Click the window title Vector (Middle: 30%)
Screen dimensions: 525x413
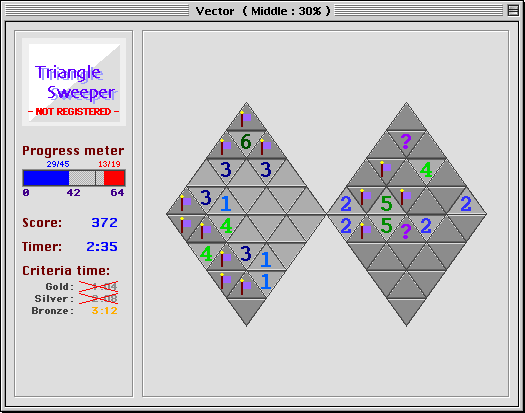(x=263, y=11)
